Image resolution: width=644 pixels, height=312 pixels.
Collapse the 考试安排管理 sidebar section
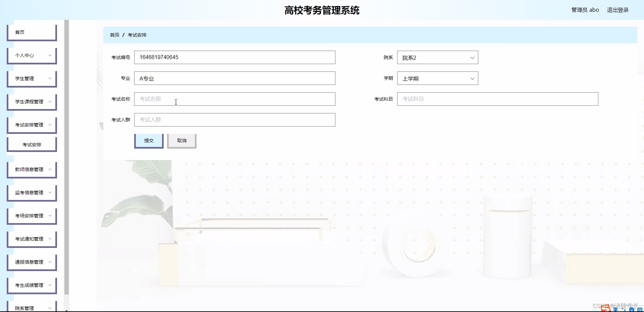pos(32,125)
